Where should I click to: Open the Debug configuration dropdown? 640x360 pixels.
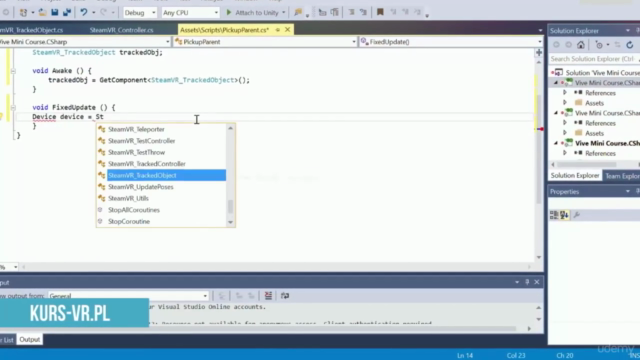[140, 13]
